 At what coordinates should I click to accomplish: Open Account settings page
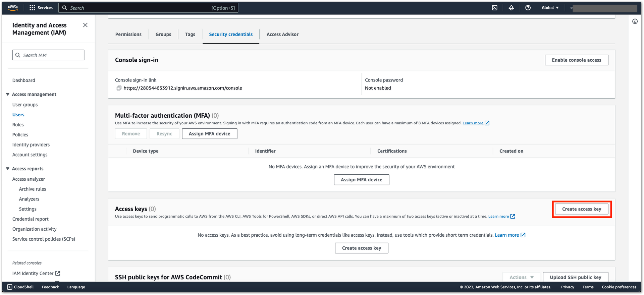click(30, 155)
